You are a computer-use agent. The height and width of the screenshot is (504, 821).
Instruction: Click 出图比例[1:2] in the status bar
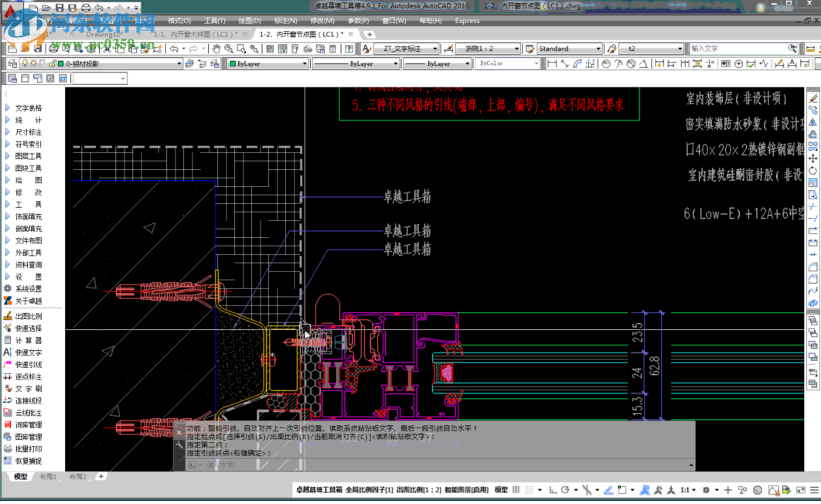pos(418,490)
